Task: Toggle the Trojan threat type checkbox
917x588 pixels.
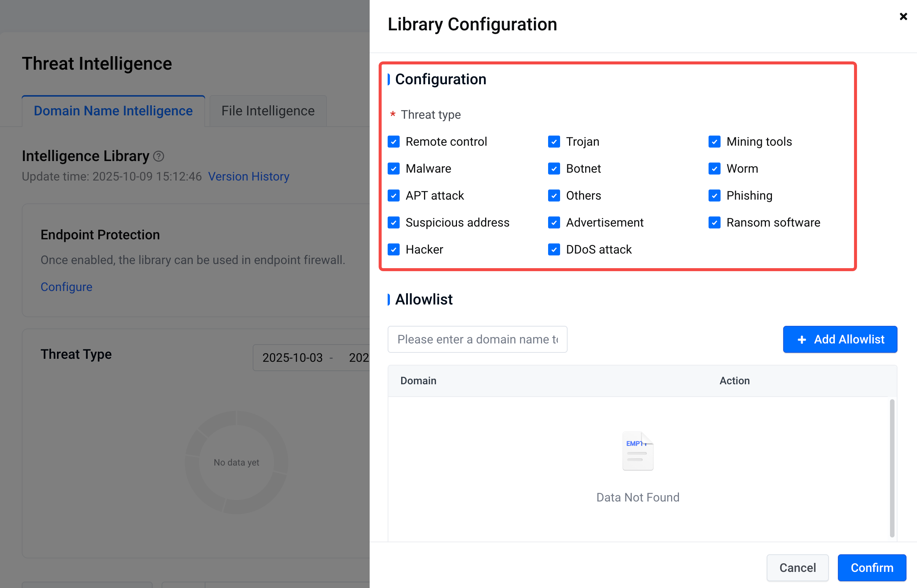Action: pyautogui.click(x=554, y=142)
